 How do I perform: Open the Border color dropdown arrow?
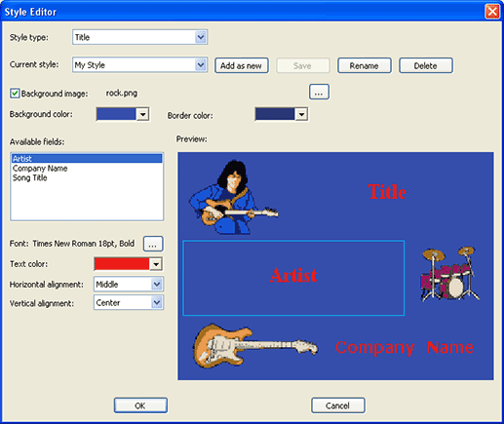click(x=301, y=114)
